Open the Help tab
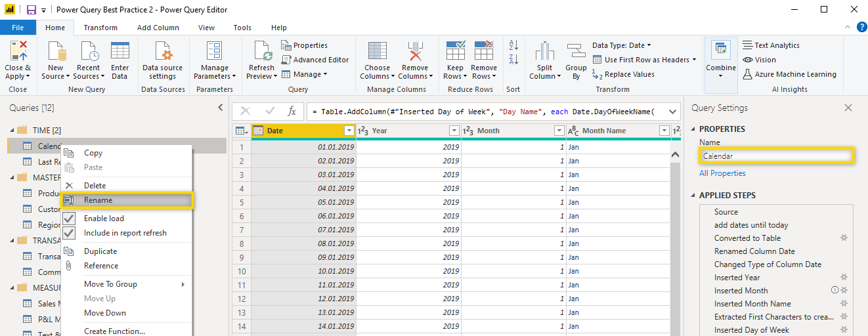The image size is (868, 336). tap(279, 28)
